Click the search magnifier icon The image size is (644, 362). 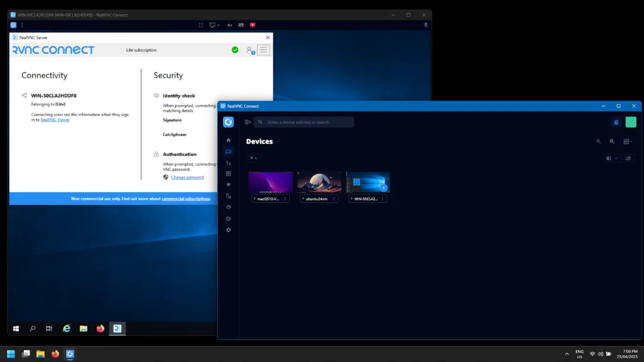(260, 122)
